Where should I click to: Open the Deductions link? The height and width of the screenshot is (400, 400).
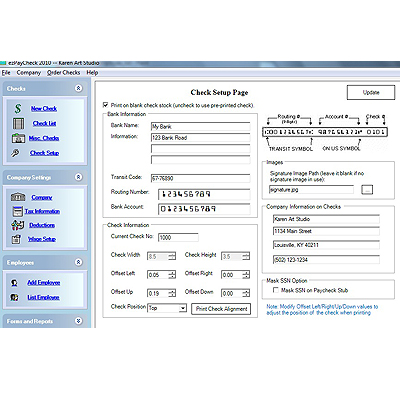pos(42,225)
